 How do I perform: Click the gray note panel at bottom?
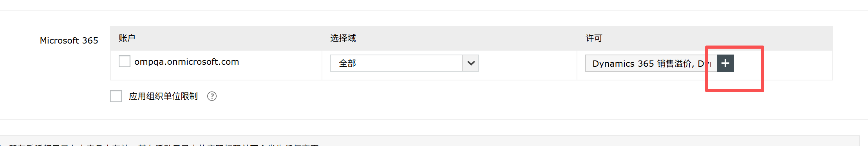pos(430,141)
